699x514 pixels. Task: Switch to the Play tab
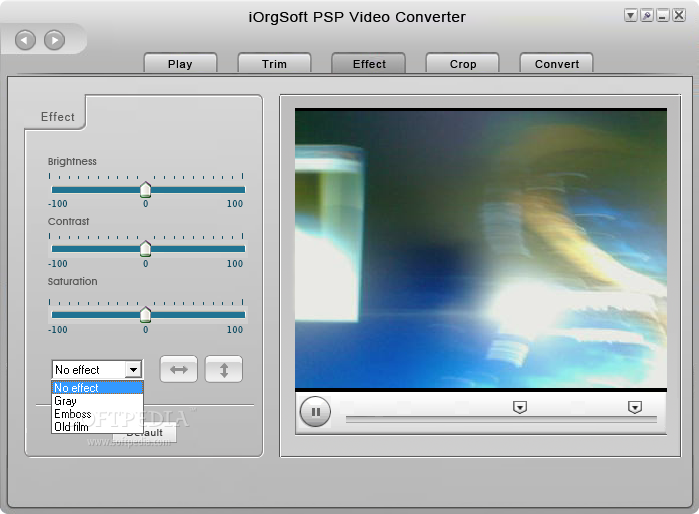coord(180,63)
